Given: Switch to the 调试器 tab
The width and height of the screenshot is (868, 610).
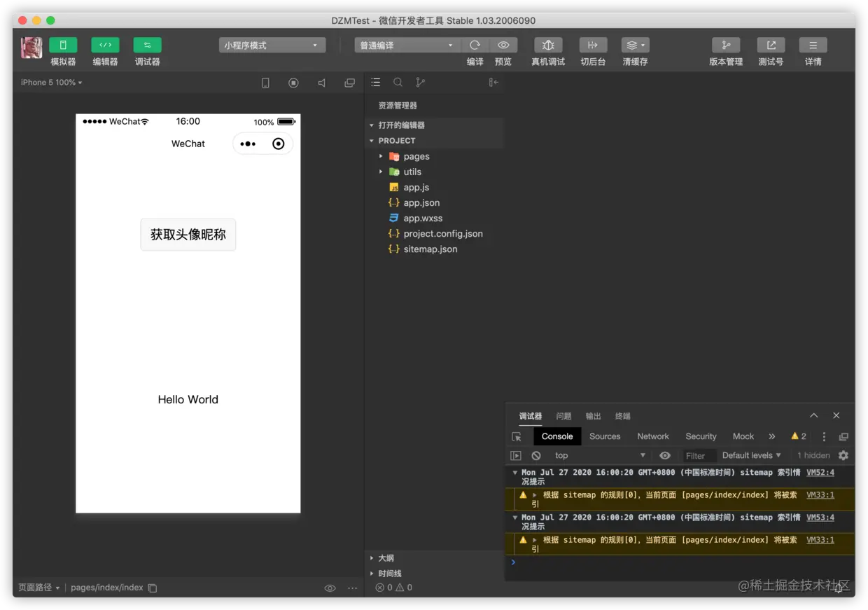Looking at the screenshot, I should point(531,416).
